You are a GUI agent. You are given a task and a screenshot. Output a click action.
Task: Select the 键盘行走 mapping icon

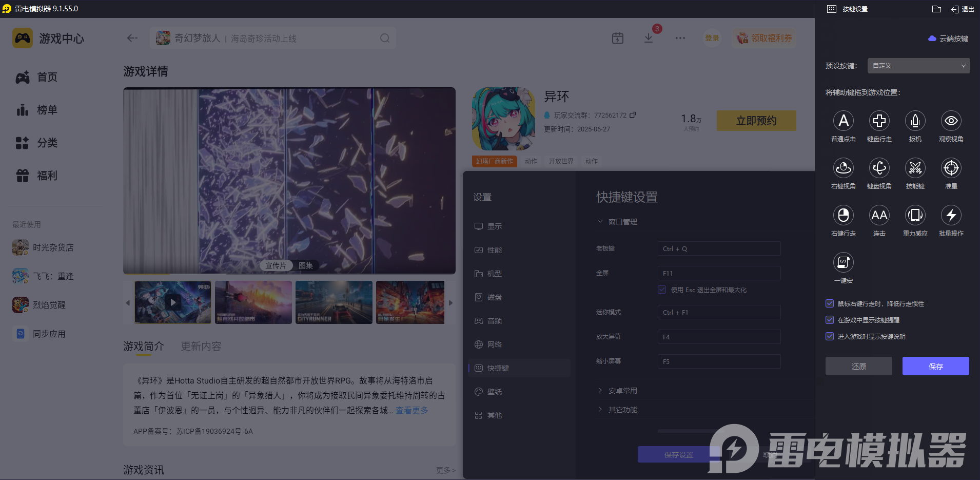tap(879, 121)
